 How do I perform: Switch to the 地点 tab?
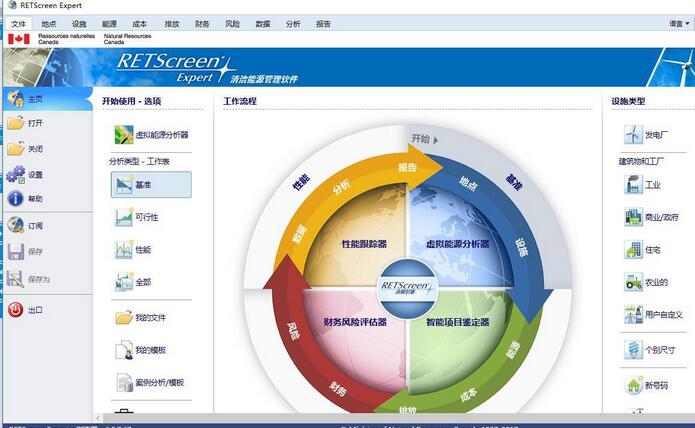[x=49, y=24]
